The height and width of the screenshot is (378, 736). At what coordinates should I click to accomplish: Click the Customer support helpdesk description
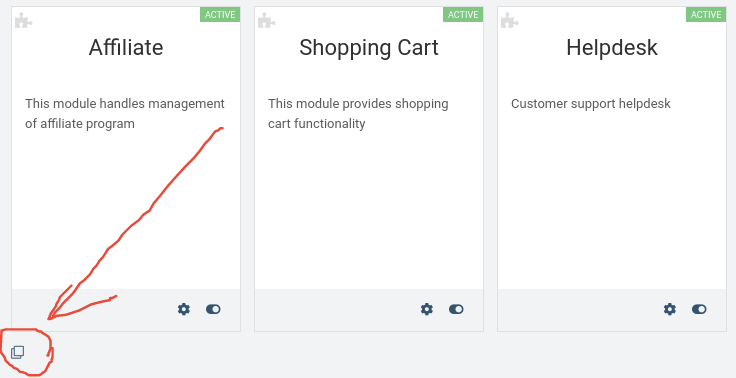pos(590,104)
